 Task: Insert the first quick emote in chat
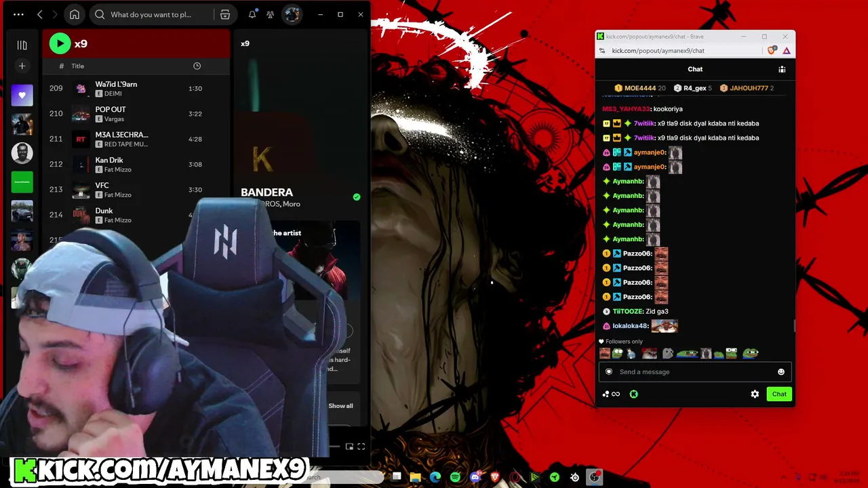coord(605,353)
